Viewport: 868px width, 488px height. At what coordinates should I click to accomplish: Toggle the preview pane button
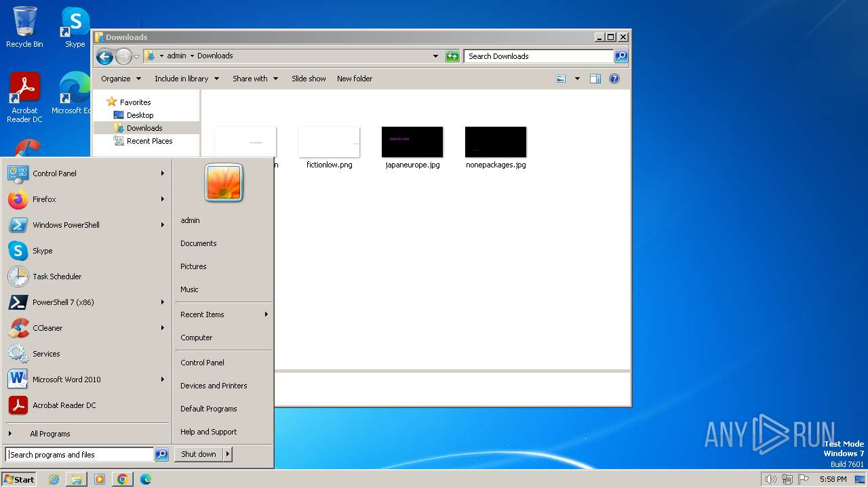pos(595,79)
